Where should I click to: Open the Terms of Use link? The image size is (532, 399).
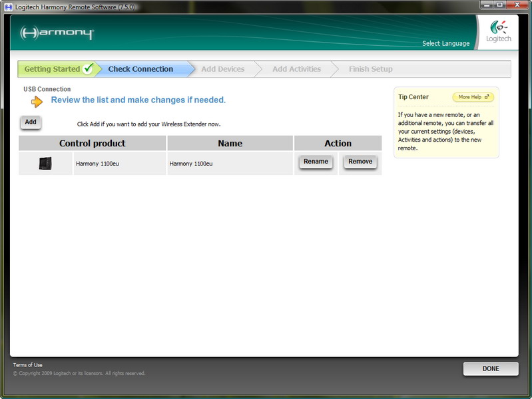27,365
